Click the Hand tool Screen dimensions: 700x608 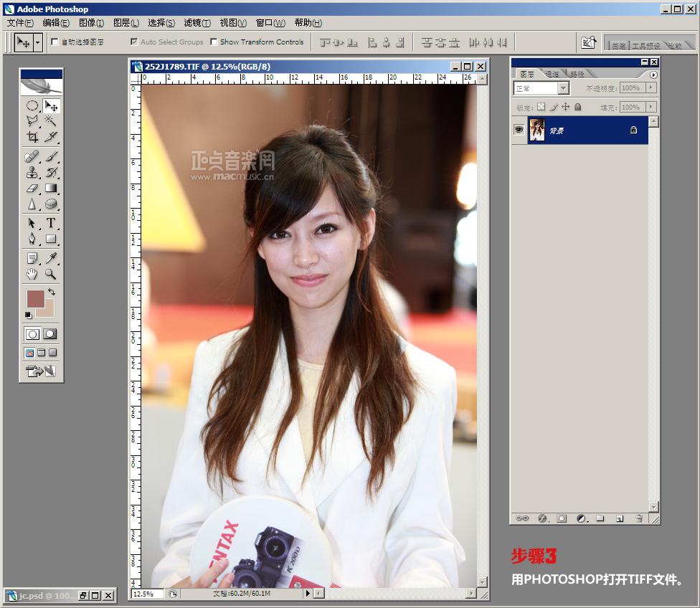click(32, 274)
